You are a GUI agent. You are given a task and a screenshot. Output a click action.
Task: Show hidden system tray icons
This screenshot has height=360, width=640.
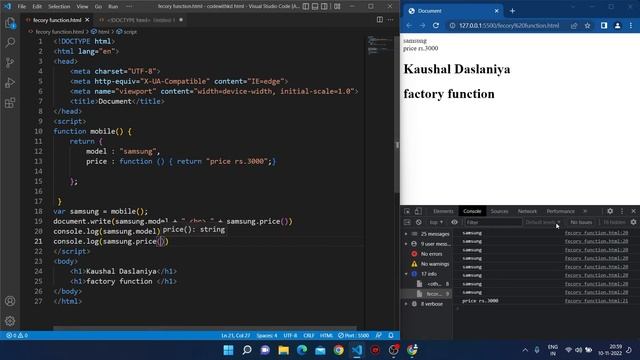525,350
